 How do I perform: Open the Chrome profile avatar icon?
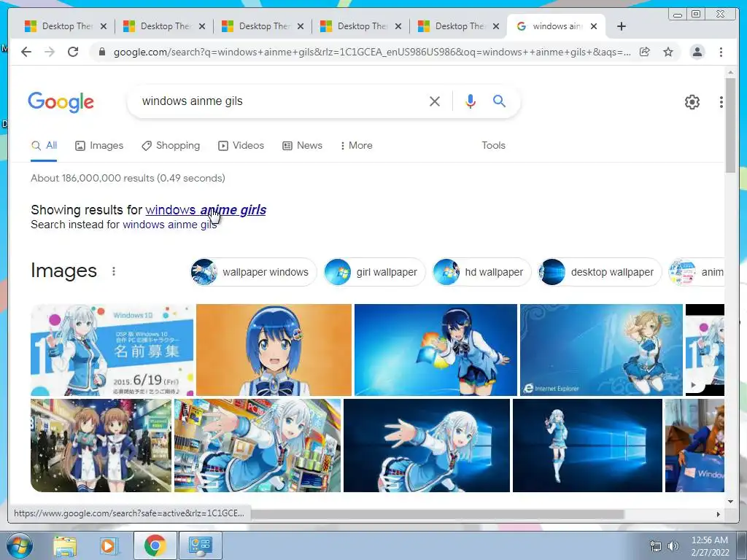(x=697, y=52)
